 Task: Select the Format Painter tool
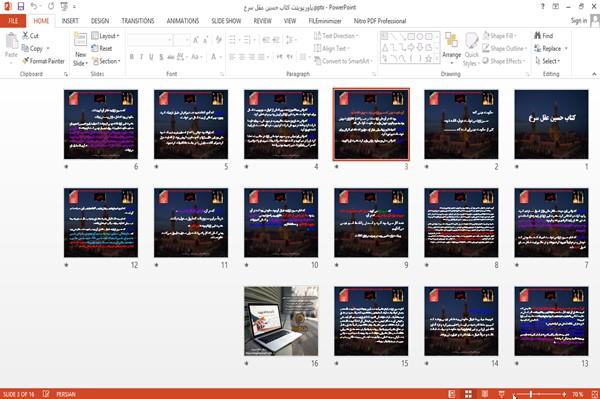[x=43, y=61]
